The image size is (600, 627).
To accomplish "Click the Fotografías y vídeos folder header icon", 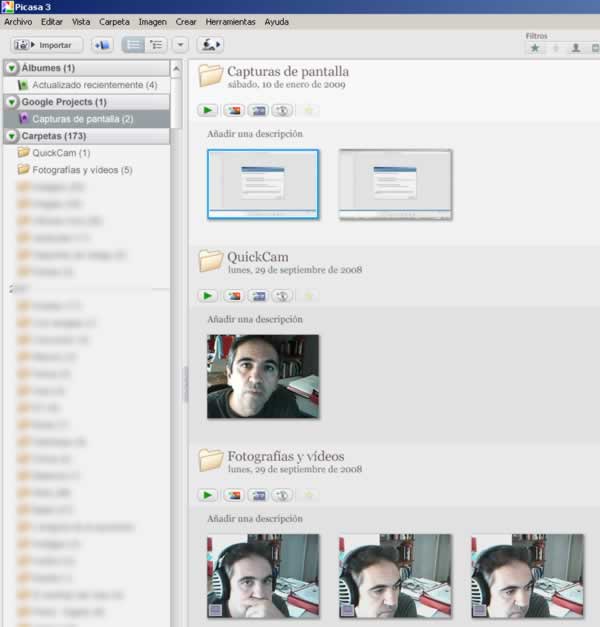I will pyautogui.click(x=211, y=460).
